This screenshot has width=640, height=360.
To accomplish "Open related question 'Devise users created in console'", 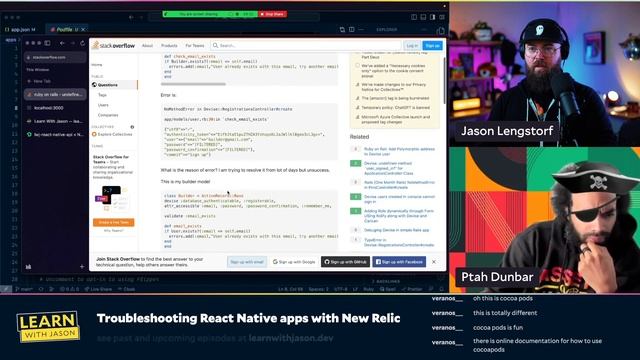I will pos(399,199).
